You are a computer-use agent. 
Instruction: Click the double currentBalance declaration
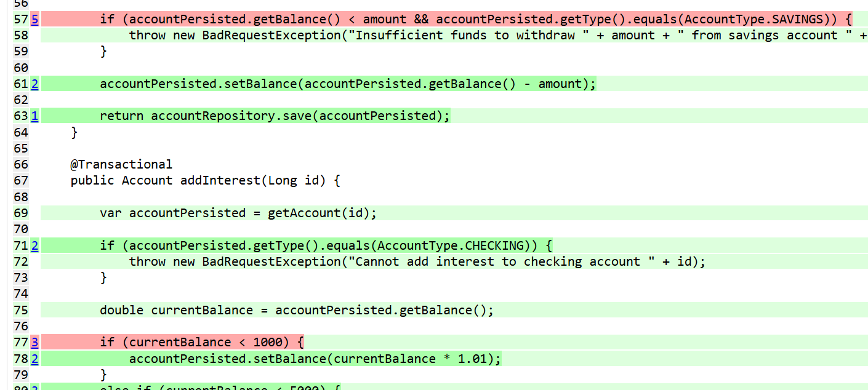coord(296,310)
